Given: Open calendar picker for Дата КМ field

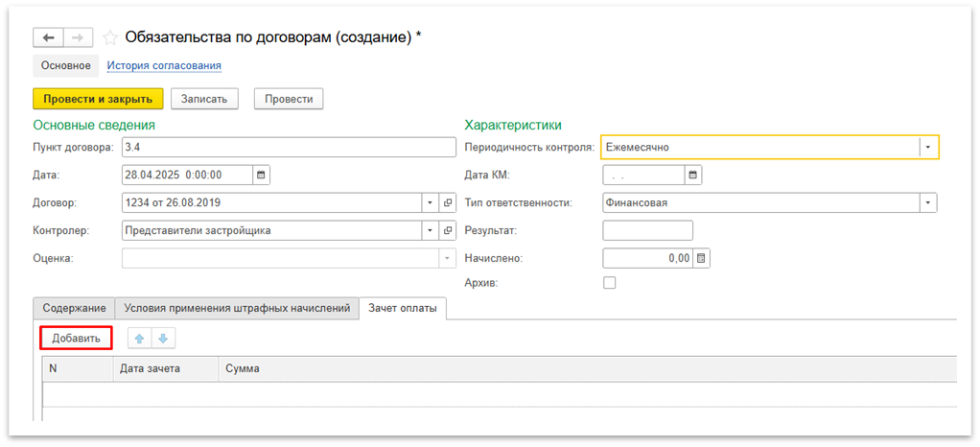Looking at the screenshot, I should tap(693, 175).
